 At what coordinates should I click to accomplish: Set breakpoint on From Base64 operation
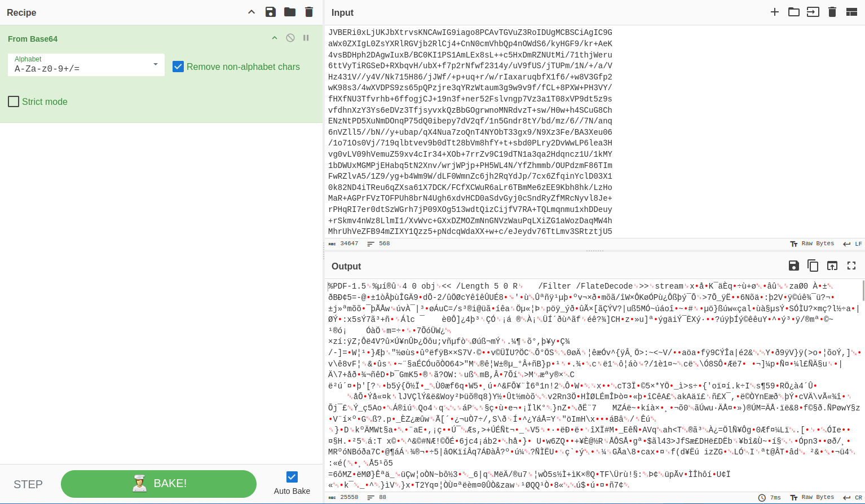coord(306,38)
